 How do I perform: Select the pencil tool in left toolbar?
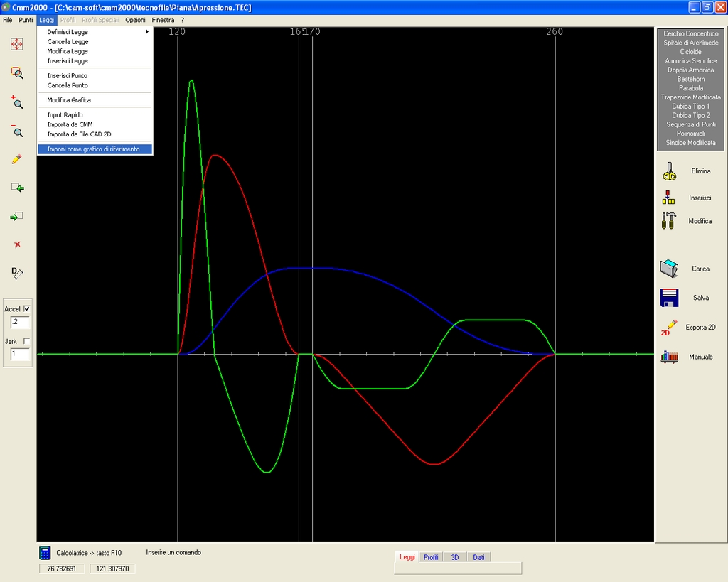click(x=17, y=159)
